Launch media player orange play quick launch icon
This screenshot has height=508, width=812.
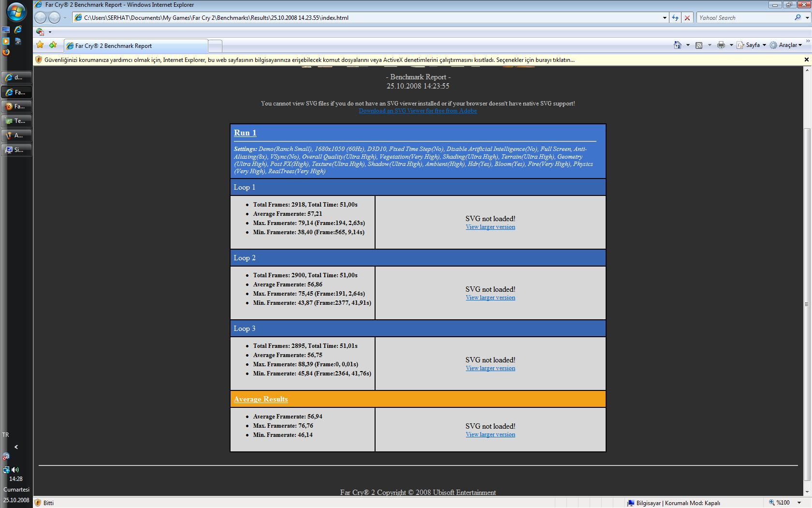(6, 41)
